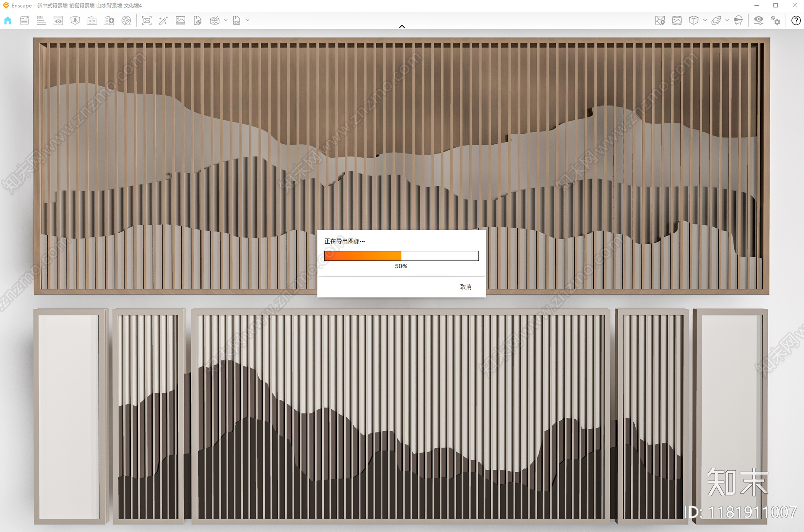The width and height of the screenshot is (804, 532).
Task: Click the 取消 cancel button in export dialog
Action: 466,287
